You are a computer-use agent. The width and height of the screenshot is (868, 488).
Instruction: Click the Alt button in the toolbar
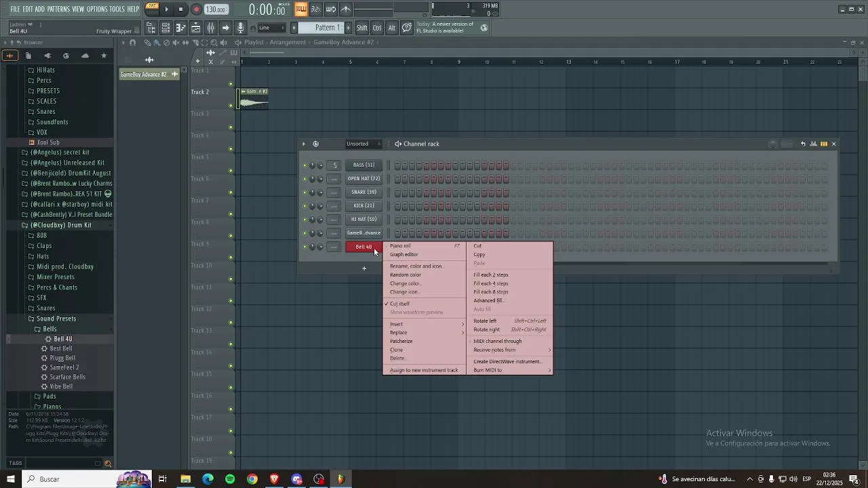392,28
